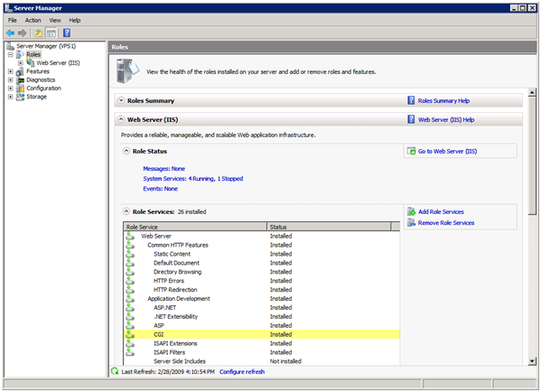Click the Show/Hide Console Tree icon

pos(51,33)
